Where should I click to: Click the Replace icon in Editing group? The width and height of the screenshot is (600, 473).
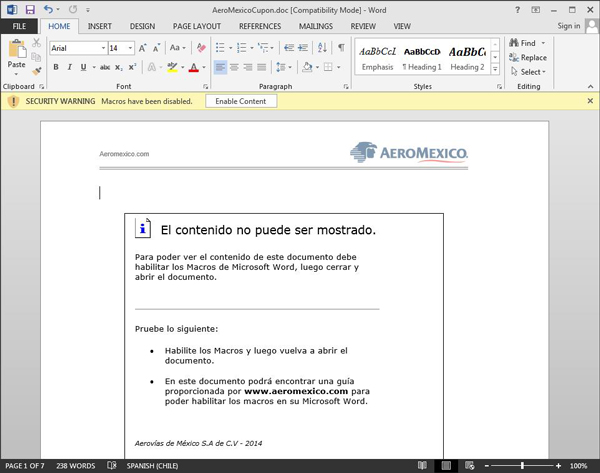click(x=514, y=57)
